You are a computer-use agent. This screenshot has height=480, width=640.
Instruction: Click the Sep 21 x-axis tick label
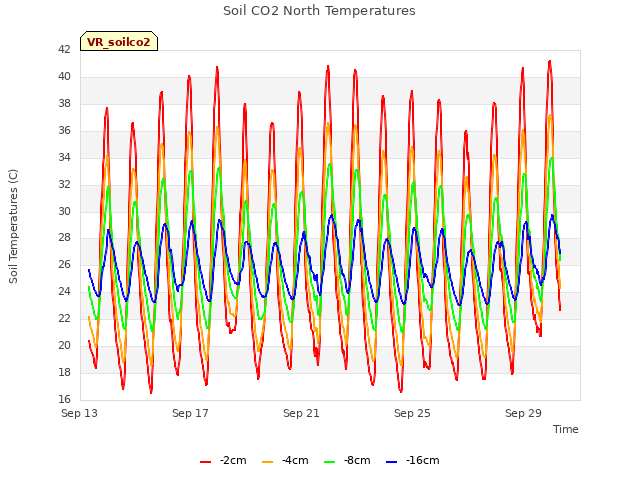tap(301, 413)
